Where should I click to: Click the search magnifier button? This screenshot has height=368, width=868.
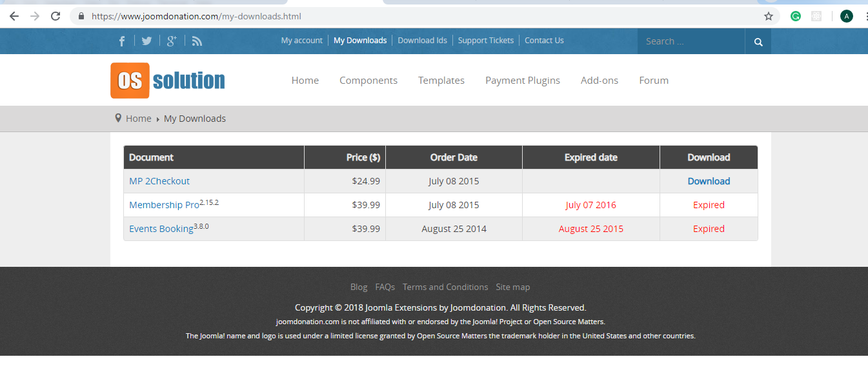tap(758, 41)
